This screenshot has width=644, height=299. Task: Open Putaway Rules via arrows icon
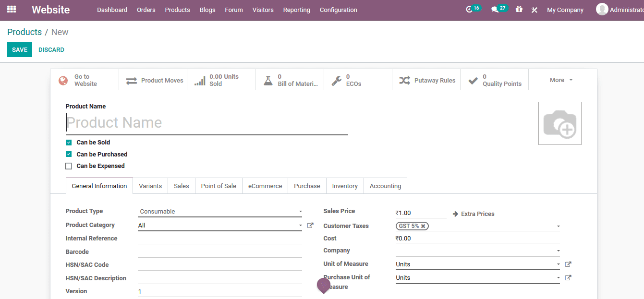point(405,80)
